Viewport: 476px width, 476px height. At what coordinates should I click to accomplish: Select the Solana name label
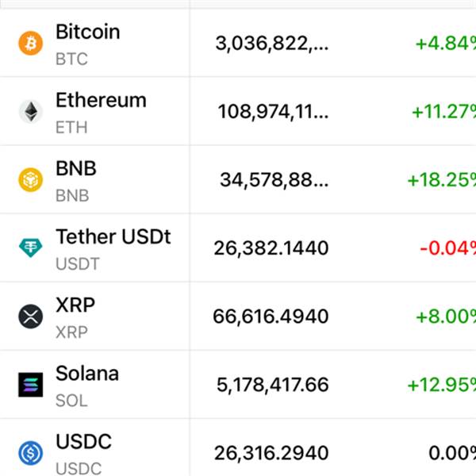[x=87, y=374]
